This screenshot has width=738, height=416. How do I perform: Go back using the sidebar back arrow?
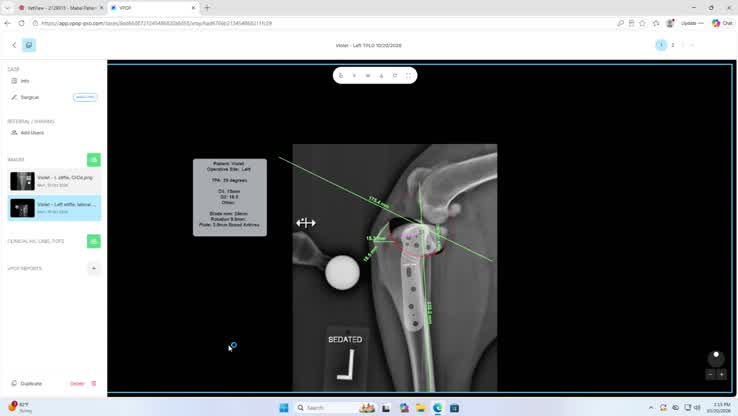[x=14, y=45]
